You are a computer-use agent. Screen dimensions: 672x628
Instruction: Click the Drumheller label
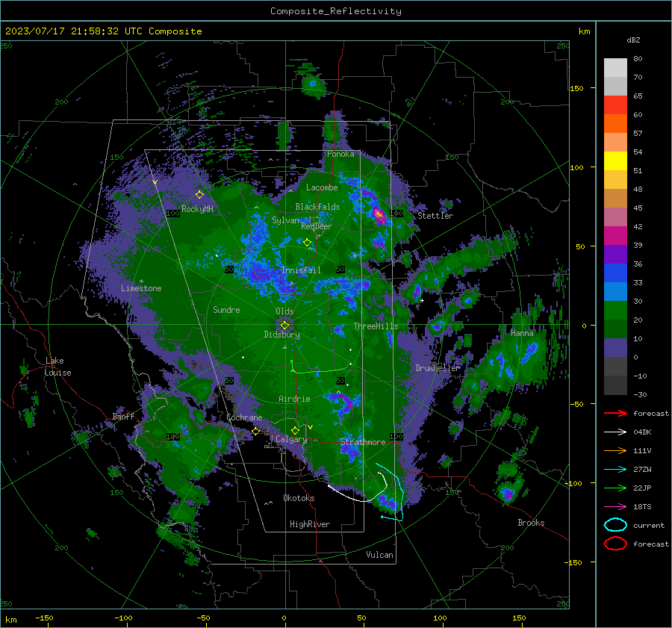(438, 368)
